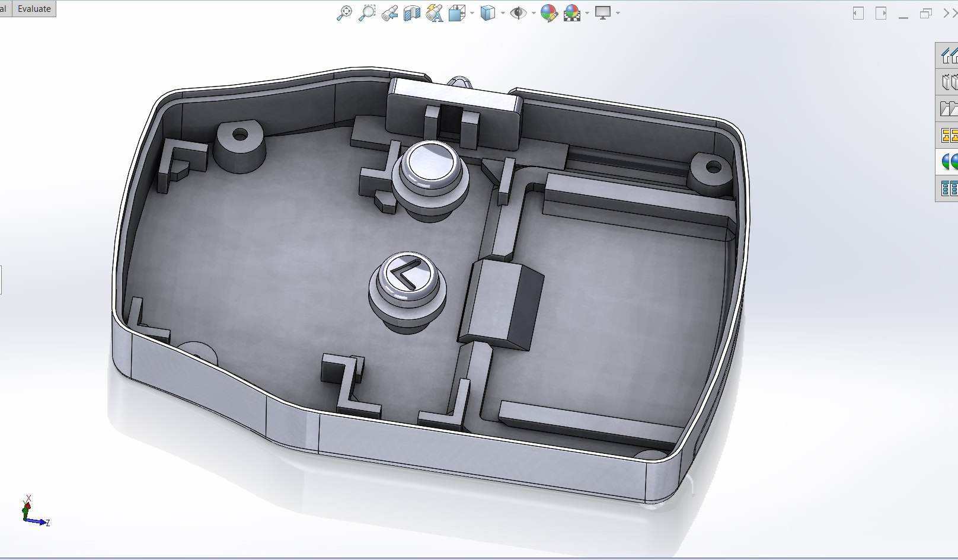Click the View Orientation cube icon
The width and height of the screenshot is (958, 560).
pyautogui.click(x=457, y=13)
